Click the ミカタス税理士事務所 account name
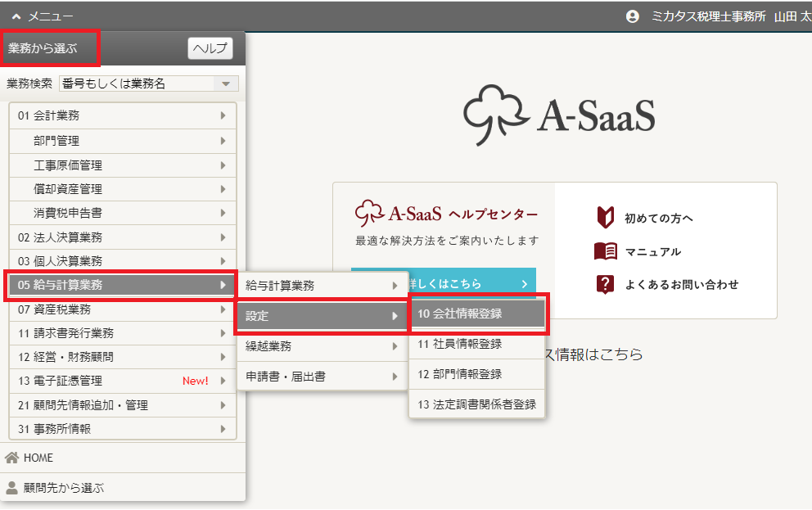 click(708, 16)
